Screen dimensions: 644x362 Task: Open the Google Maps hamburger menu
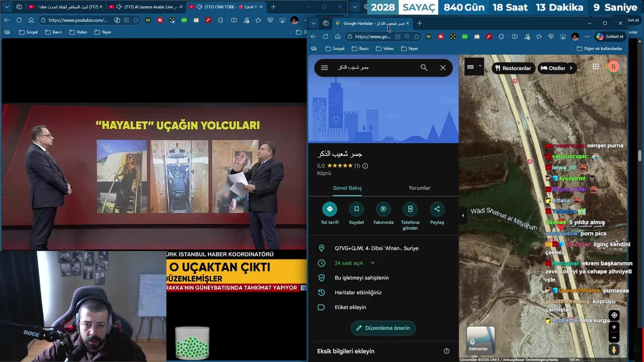[x=325, y=67]
